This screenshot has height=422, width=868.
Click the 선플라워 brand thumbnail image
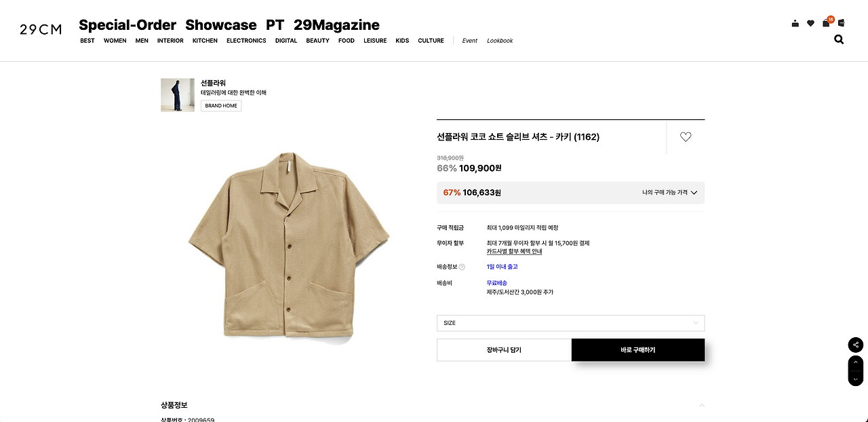pos(178,94)
